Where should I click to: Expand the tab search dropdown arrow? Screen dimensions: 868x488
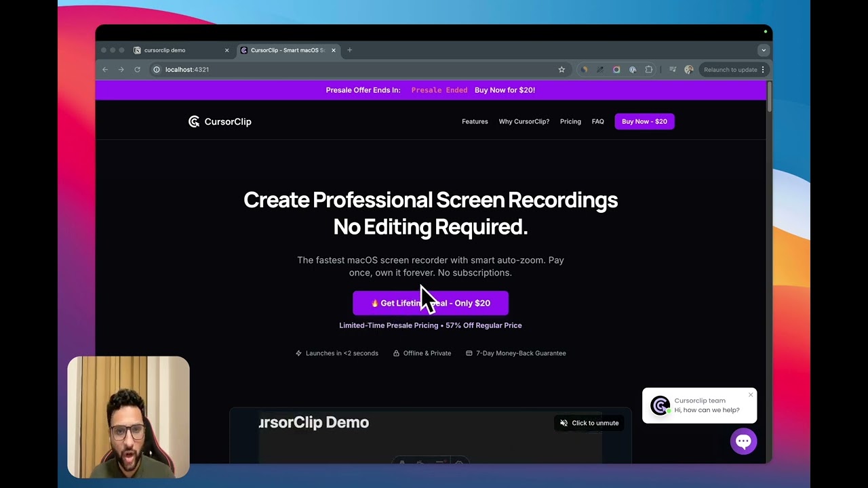763,50
